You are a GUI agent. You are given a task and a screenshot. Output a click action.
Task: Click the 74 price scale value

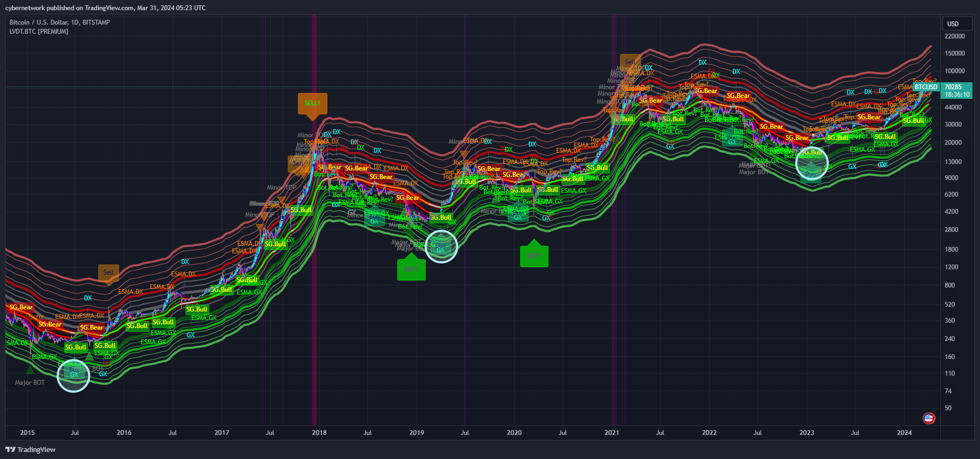pyautogui.click(x=948, y=391)
